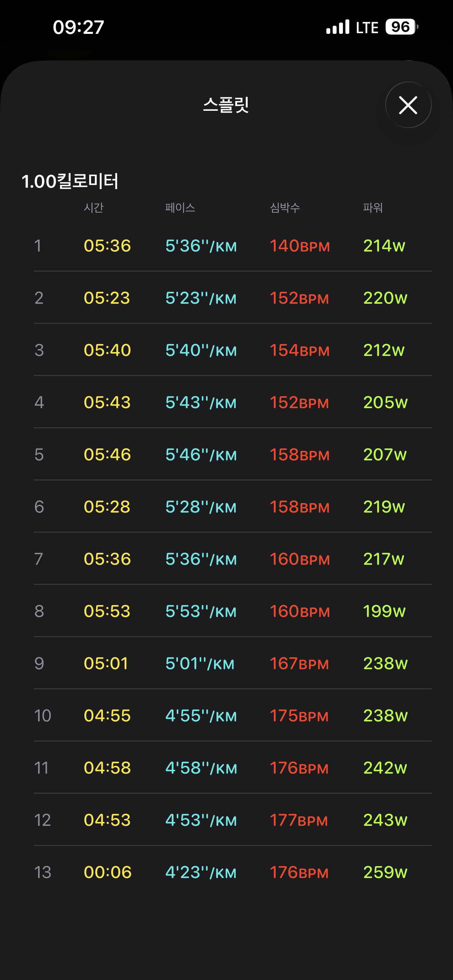
Task: Select split 13 time 00:06
Action: coord(108,872)
